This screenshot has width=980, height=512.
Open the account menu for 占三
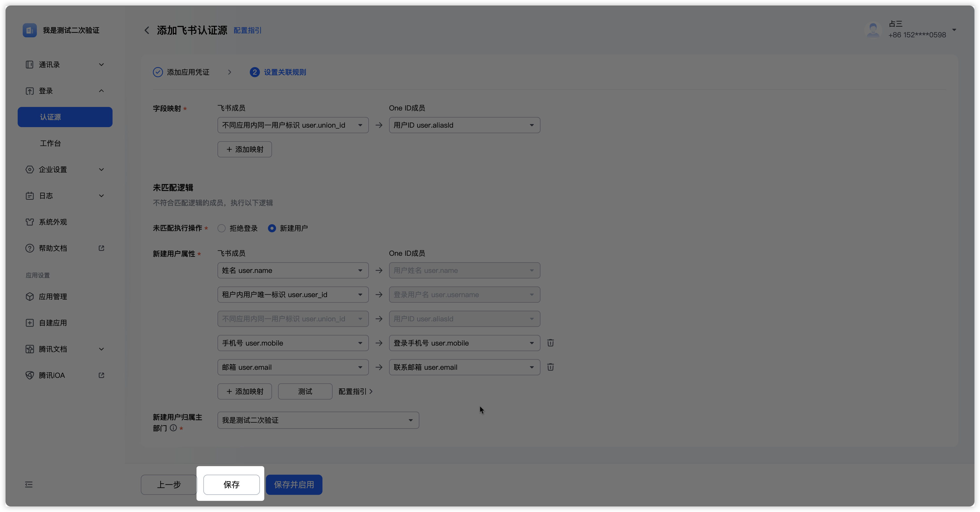tap(954, 30)
